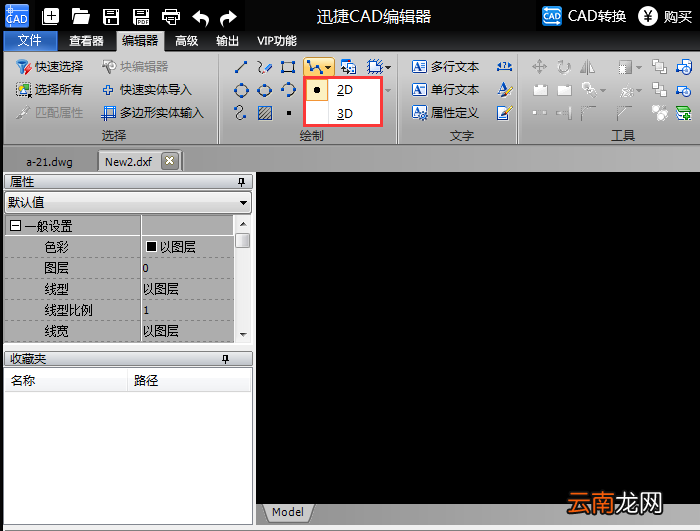Click the 快速选择 button
Screen dimensions: 700x531
coord(50,67)
